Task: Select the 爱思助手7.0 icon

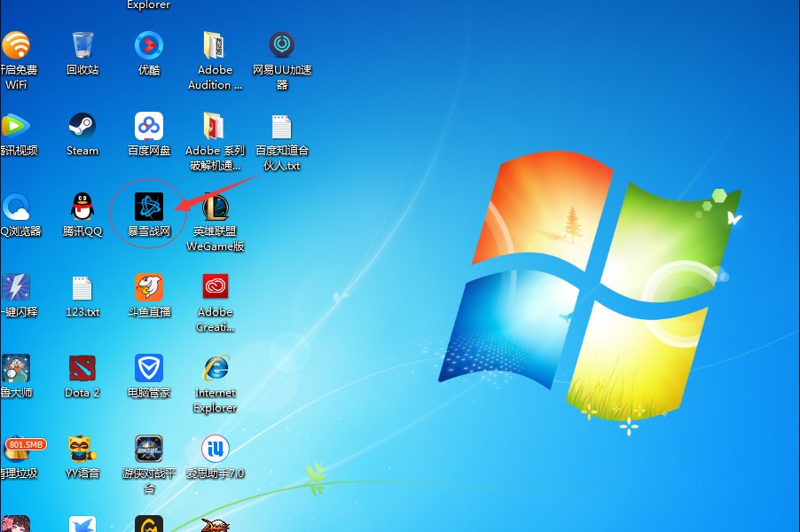Action: pyautogui.click(x=215, y=449)
